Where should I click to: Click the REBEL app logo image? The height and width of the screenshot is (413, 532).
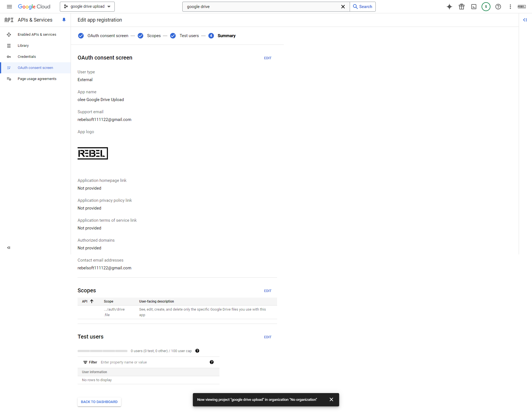93,153
